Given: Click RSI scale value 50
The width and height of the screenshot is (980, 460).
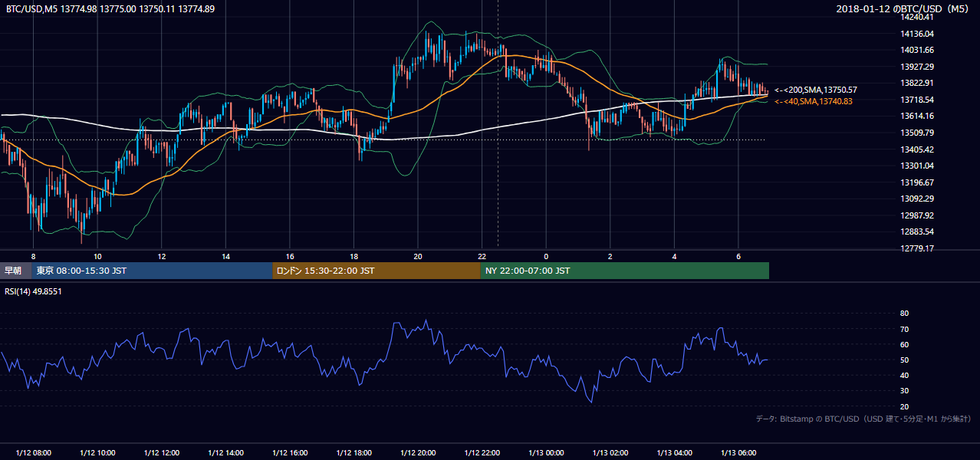Looking at the screenshot, I should (904, 360).
